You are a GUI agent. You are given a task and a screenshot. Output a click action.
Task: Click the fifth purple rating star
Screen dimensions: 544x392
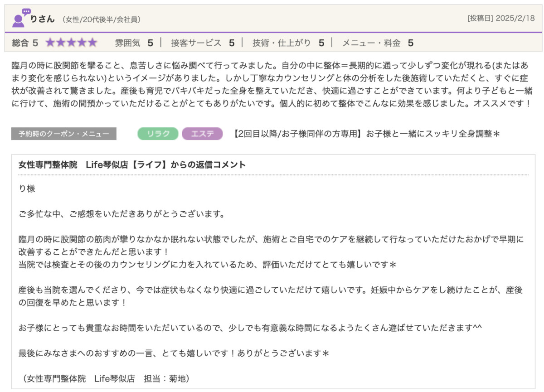pos(92,43)
